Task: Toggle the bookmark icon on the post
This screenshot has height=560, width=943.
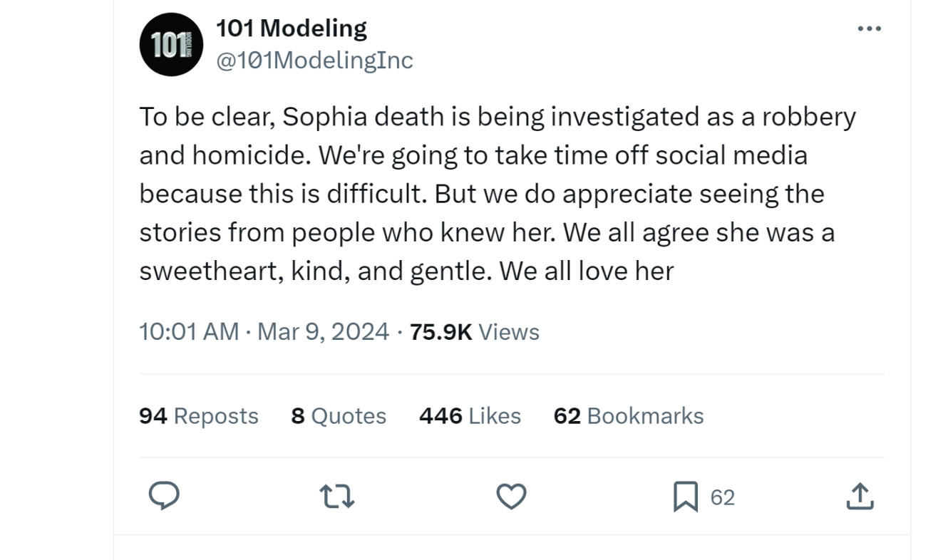Action: click(685, 497)
